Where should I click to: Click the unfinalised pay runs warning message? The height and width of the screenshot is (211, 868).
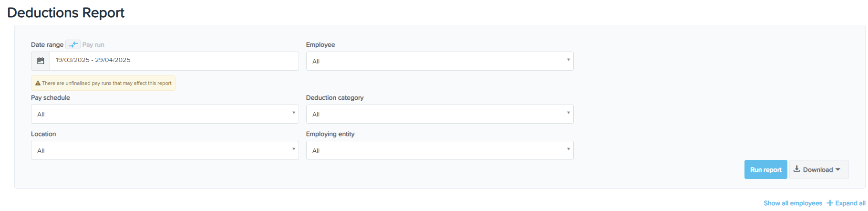coord(106,83)
